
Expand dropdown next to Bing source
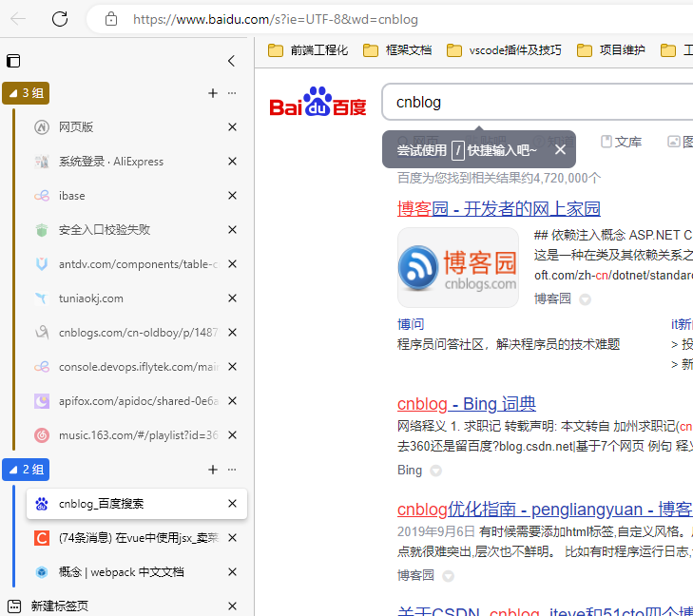[x=435, y=472]
